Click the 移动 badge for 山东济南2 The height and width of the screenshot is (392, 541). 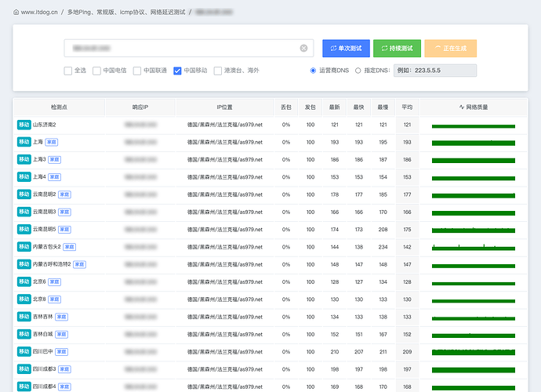24,125
